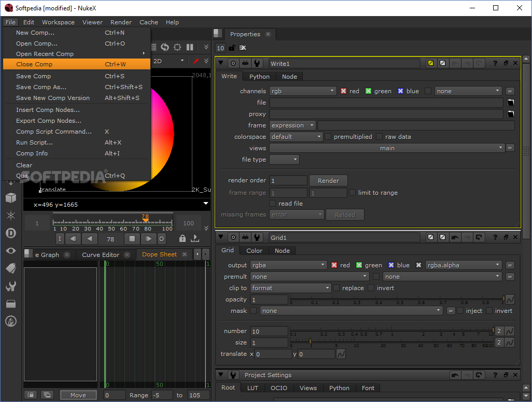Pause the viewer with pause icon

click(x=190, y=47)
